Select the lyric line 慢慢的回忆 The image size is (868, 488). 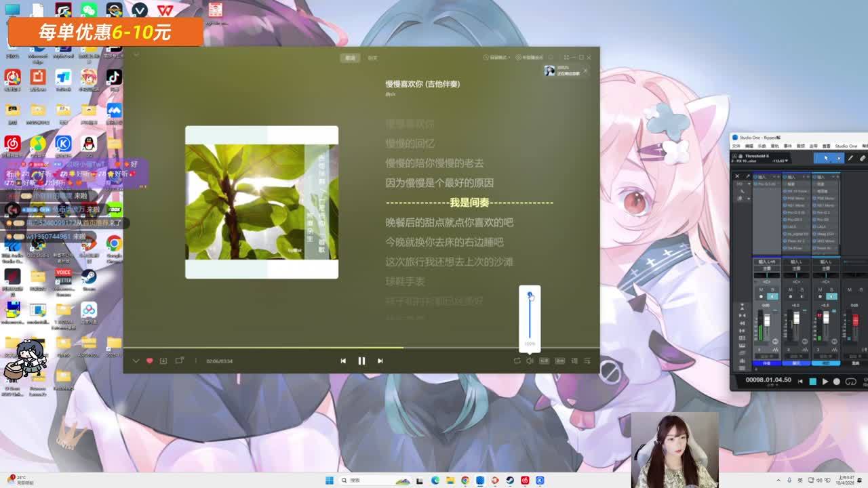410,144
